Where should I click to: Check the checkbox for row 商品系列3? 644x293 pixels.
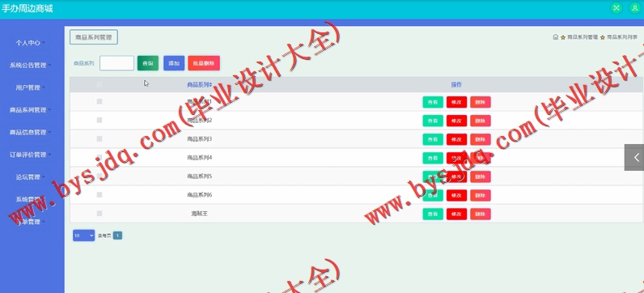pos(100,139)
